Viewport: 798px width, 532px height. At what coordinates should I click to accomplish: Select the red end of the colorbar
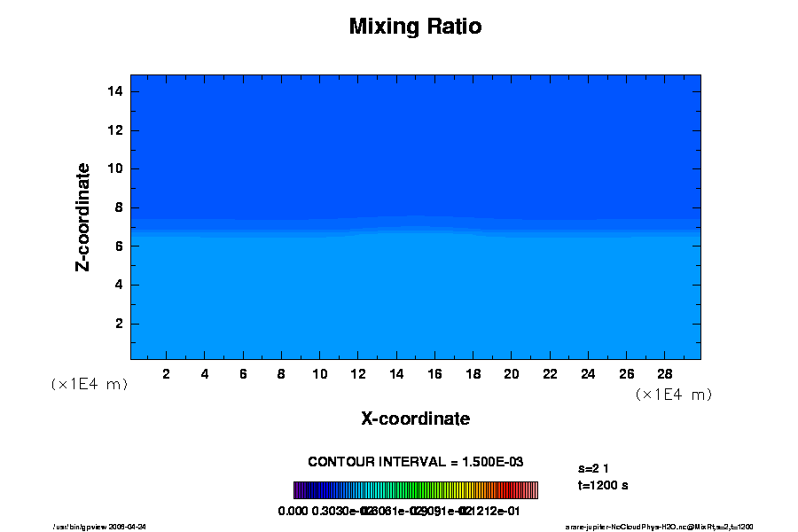pos(523,490)
